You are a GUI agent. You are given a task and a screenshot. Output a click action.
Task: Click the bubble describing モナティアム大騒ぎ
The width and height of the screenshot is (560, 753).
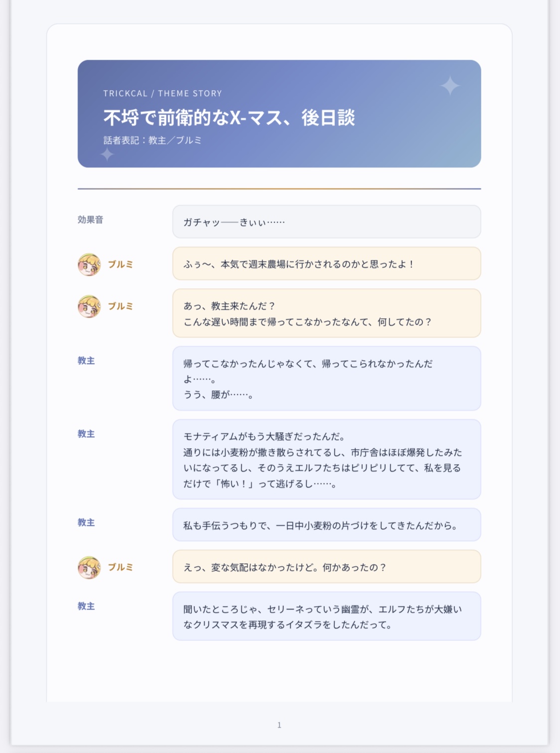pos(327,459)
